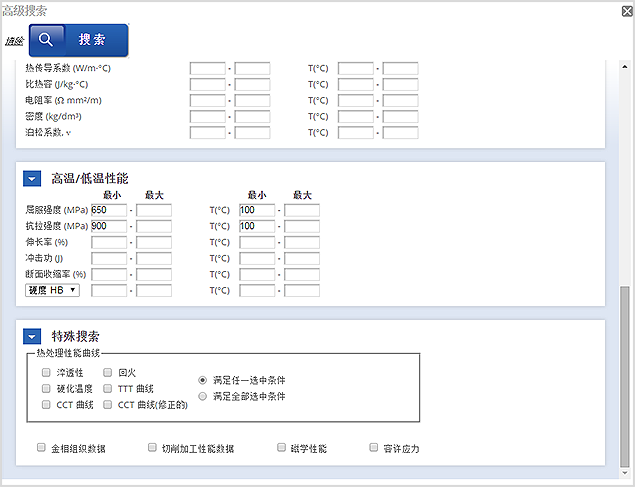The width and height of the screenshot is (635, 487).
Task: Click the magnifier icon on the search button
Action: coord(47,40)
